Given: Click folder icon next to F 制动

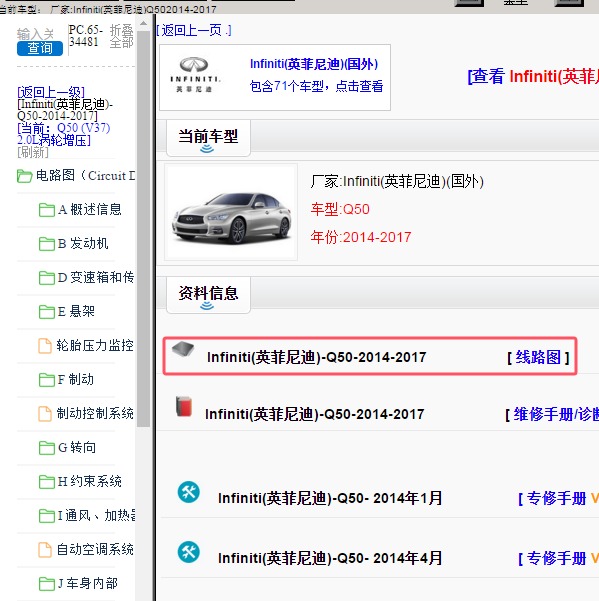Looking at the screenshot, I should click(x=47, y=379).
